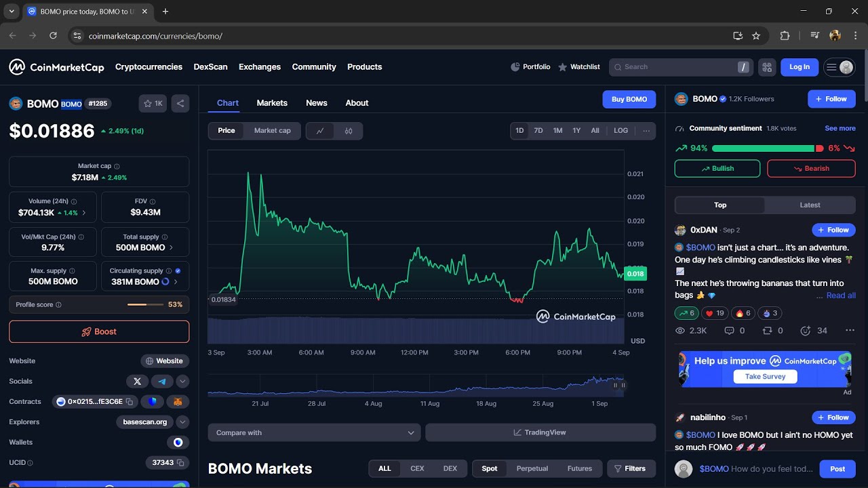Click Profile score info icon
This screenshot has height=488, width=868.
pyautogui.click(x=58, y=305)
